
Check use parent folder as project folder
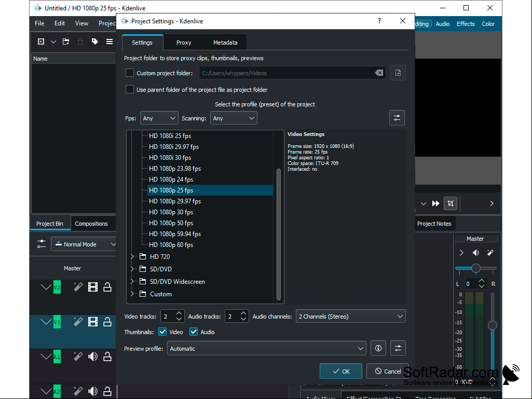[x=130, y=90]
